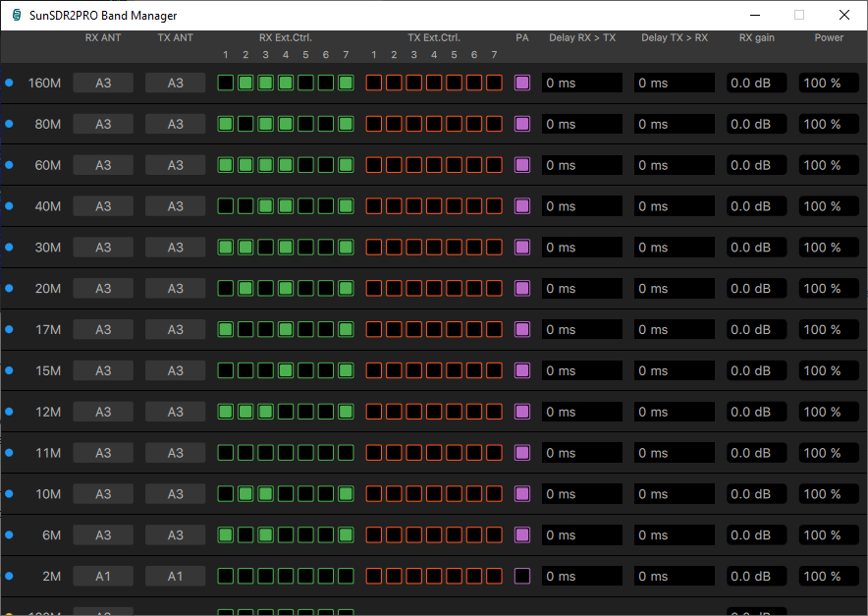Open the TX ANT selector for the 12M band

pos(175,411)
